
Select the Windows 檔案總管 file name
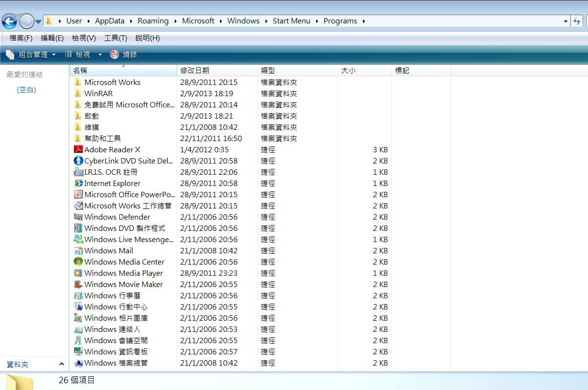click(x=116, y=363)
